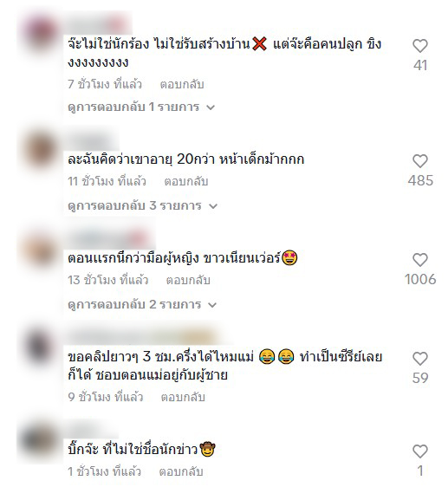Reply to the 13-hour-old comment
This screenshot has height=487, width=448.
[188, 280]
